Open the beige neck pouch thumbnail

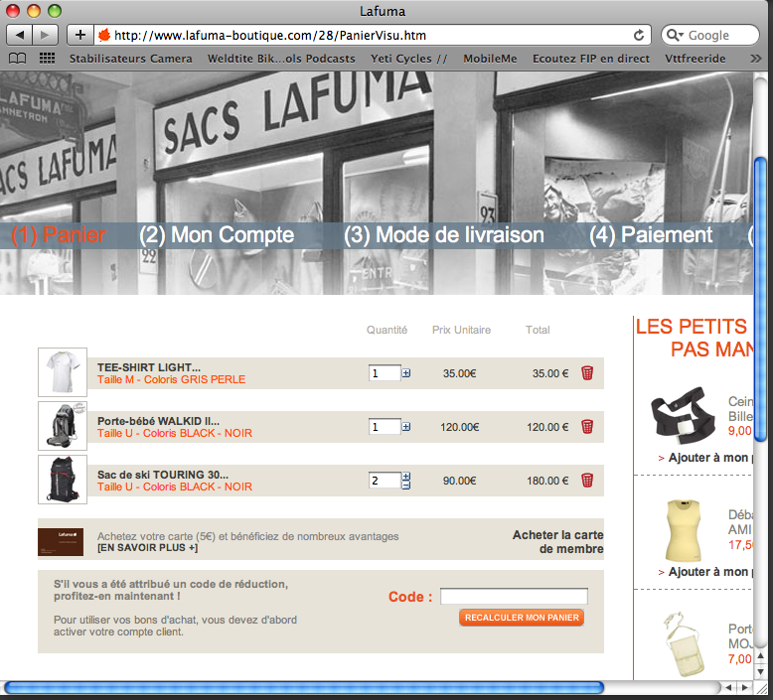pos(685,644)
